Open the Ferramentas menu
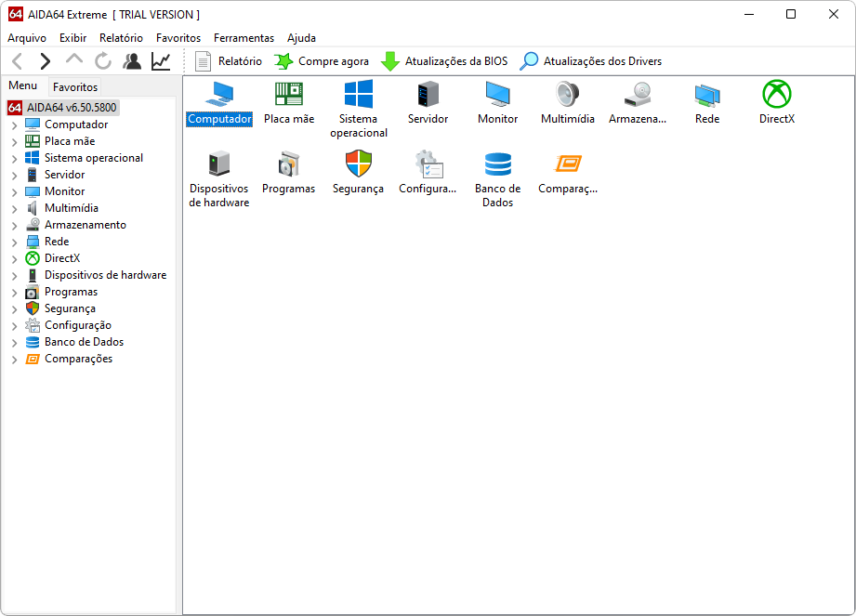Viewport: 856px width, 616px height. click(x=244, y=38)
